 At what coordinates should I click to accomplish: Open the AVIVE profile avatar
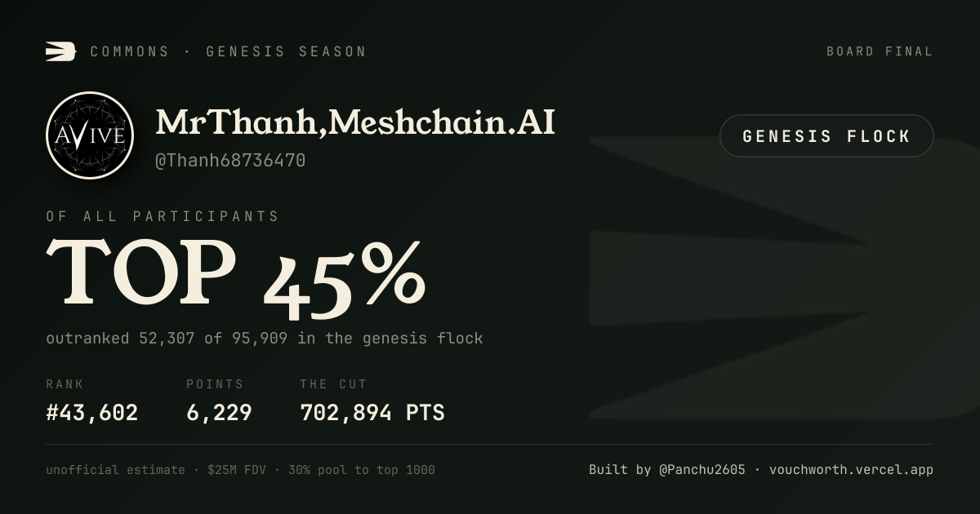point(90,135)
